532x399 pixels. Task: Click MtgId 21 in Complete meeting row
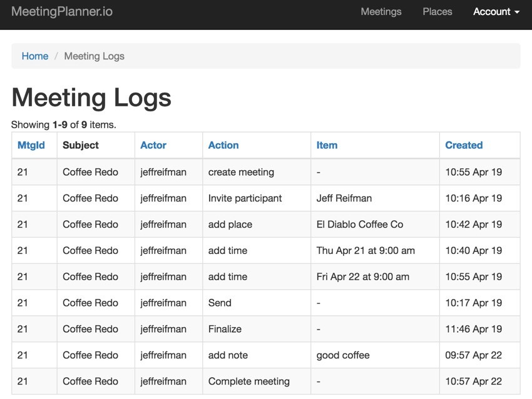tap(34, 381)
